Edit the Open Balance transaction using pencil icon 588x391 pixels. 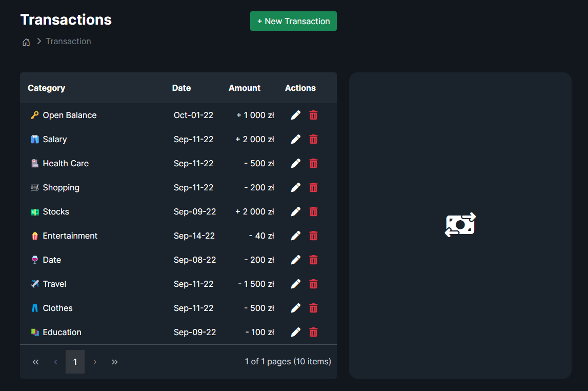(x=295, y=115)
